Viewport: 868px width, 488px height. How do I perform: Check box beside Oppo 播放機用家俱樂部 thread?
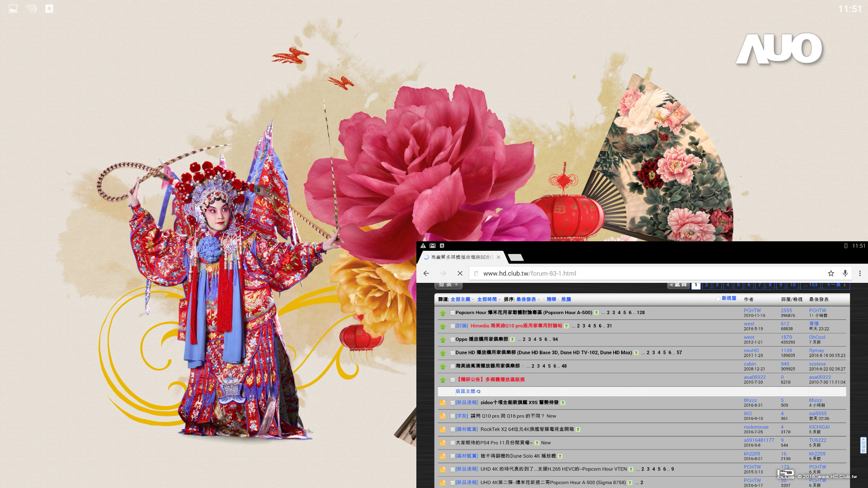(452, 340)
